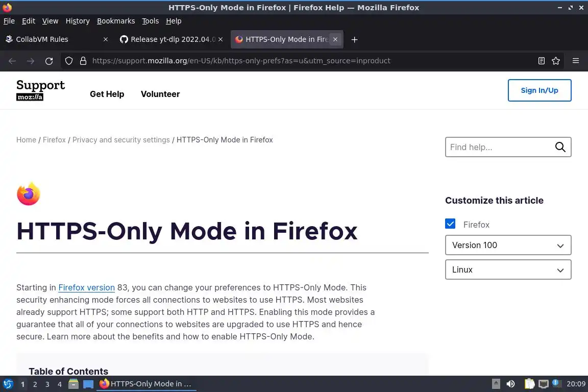Click show desktop icon in taskbar
The width and height of the screenshot is (588, 392).
88,384
